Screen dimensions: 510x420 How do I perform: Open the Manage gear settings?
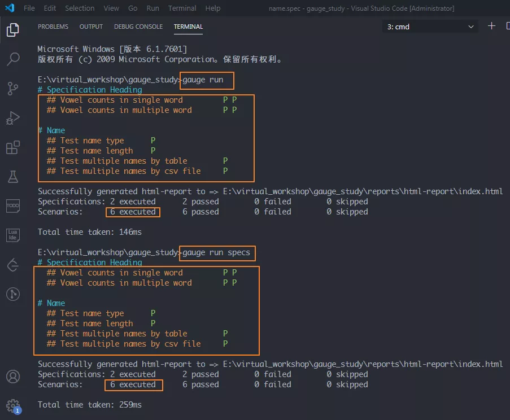13,406
